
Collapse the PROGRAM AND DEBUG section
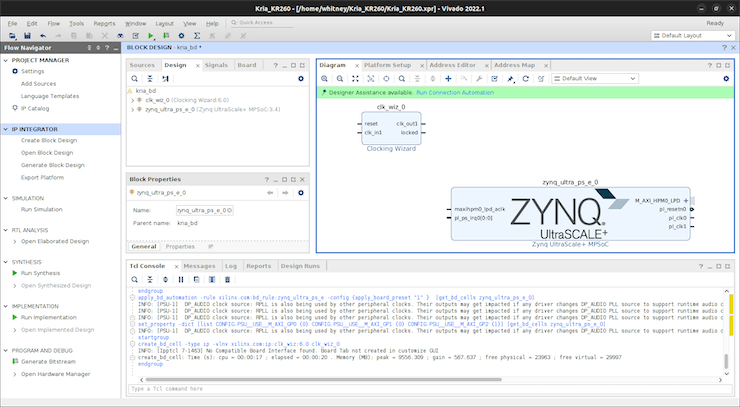(x=6, y=351)
